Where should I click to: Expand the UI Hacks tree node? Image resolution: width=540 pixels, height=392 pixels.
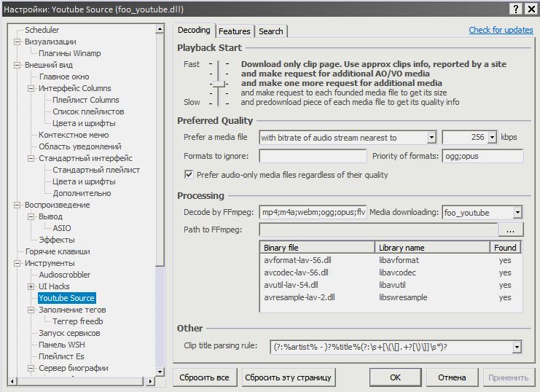[31, 286]
